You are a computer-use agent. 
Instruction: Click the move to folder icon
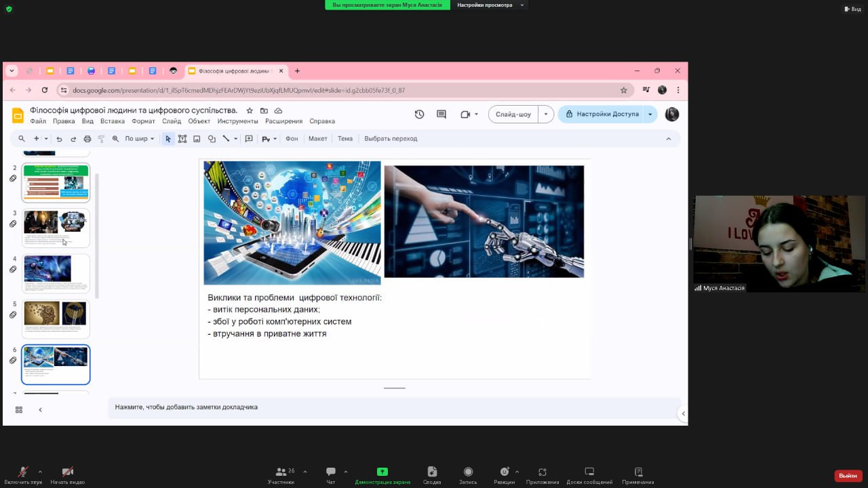(264, 110)
